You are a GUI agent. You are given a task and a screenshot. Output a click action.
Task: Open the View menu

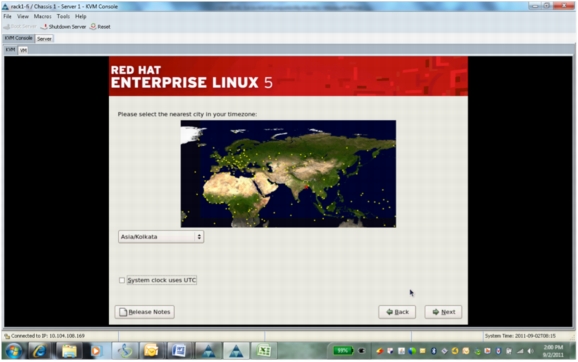pos(22,16)
